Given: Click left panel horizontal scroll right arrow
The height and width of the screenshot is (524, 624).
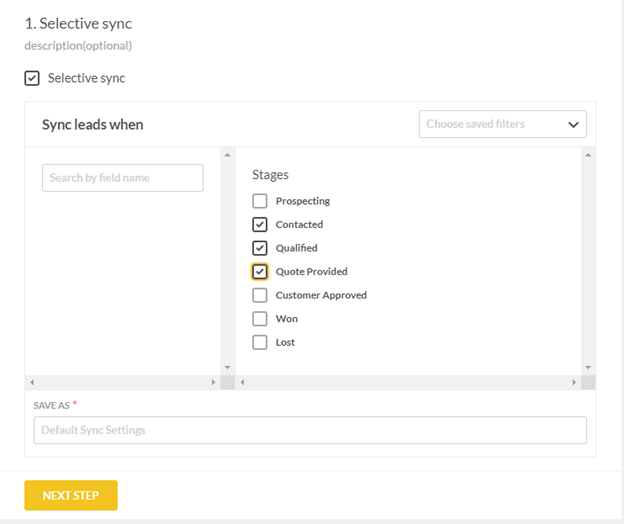Looking at the screenshot, I should pyautogui.click(x=213, y=382).
